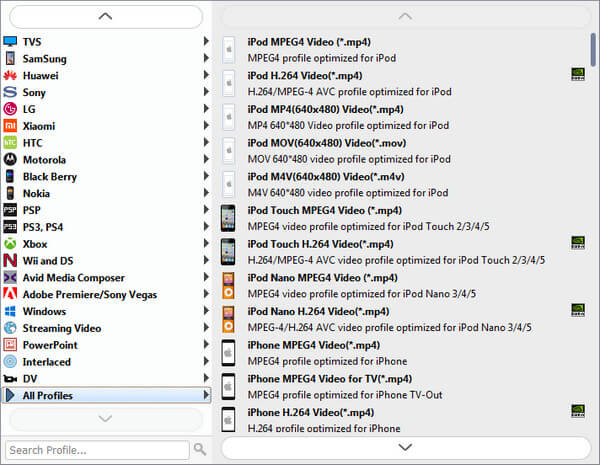Click iPod Touch MPEG4 Video device thumbnail

pyautogui.click(x=228, y=218)
